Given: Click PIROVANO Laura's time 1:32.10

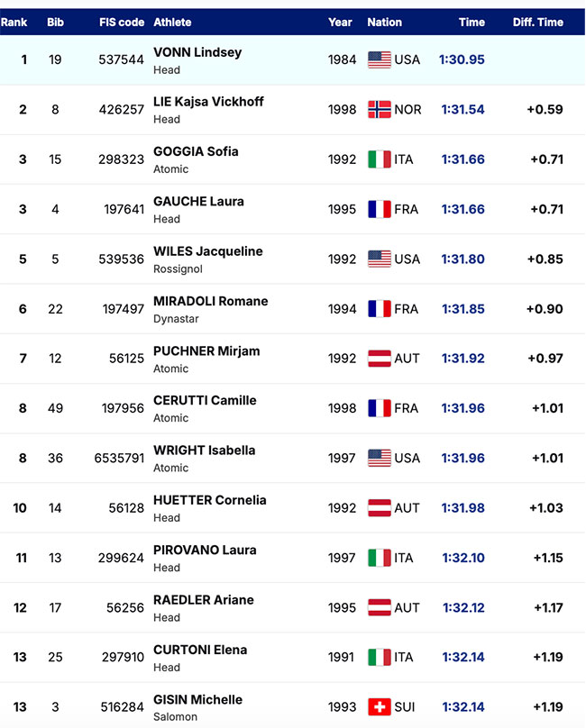Looking at the screenshot, I should (x=463, y=558).
